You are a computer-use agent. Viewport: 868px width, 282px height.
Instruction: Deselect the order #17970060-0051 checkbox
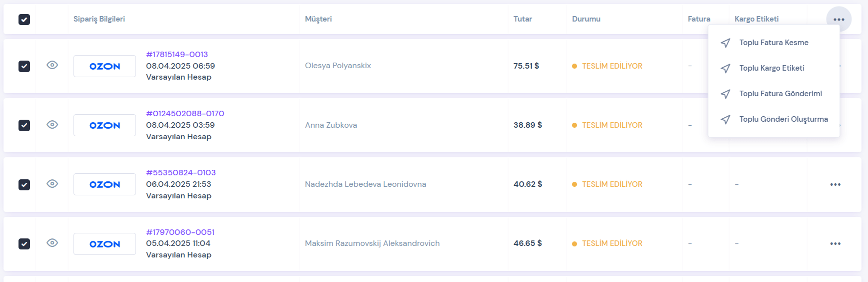24,244
